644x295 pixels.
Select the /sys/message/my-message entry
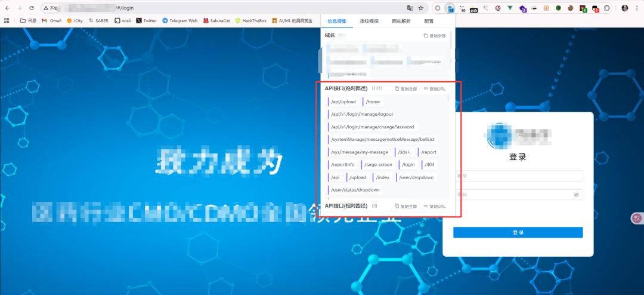click(x=360, y=152)
